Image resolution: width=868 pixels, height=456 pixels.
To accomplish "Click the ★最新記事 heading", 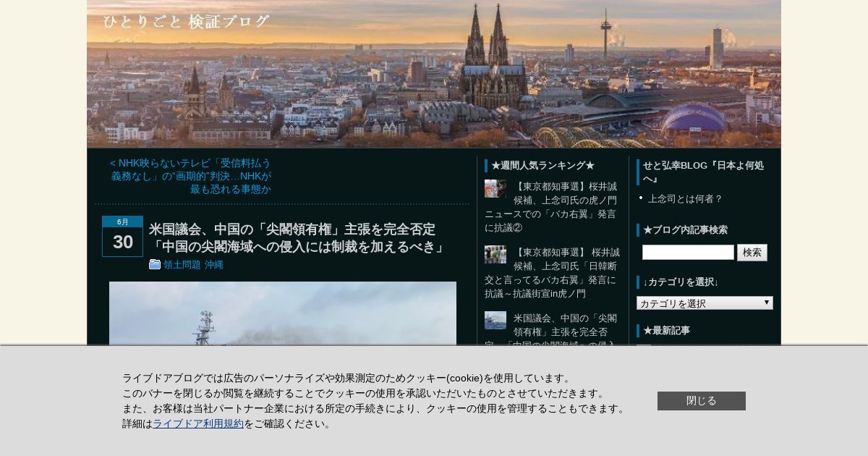I will coord(666,331).
